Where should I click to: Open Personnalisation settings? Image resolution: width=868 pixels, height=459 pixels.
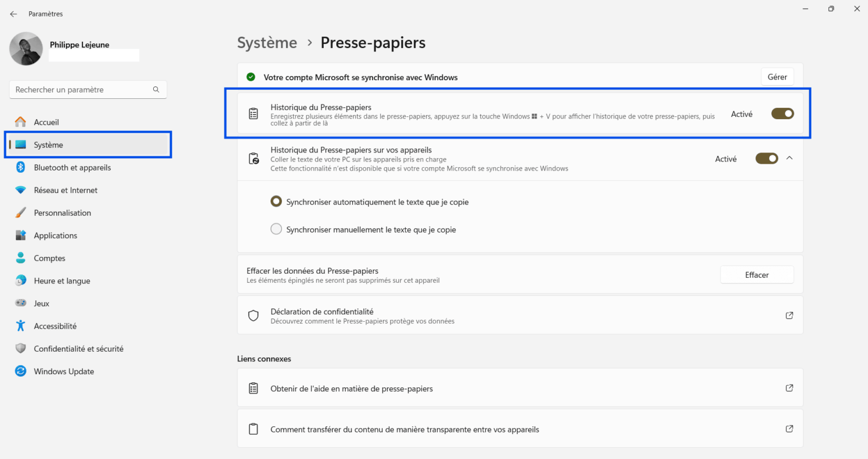[62, 213]
